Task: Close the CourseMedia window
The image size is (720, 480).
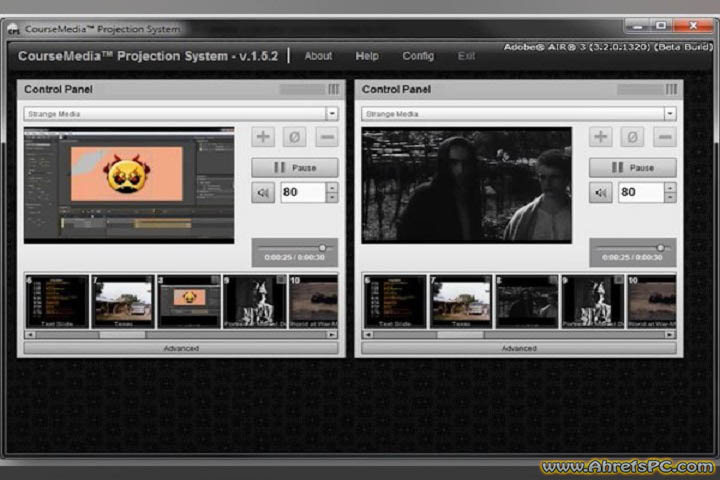Action: 692,26
